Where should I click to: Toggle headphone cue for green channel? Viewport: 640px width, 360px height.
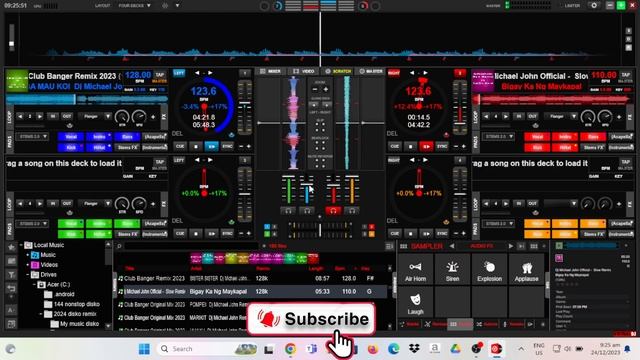pos(288,211)
